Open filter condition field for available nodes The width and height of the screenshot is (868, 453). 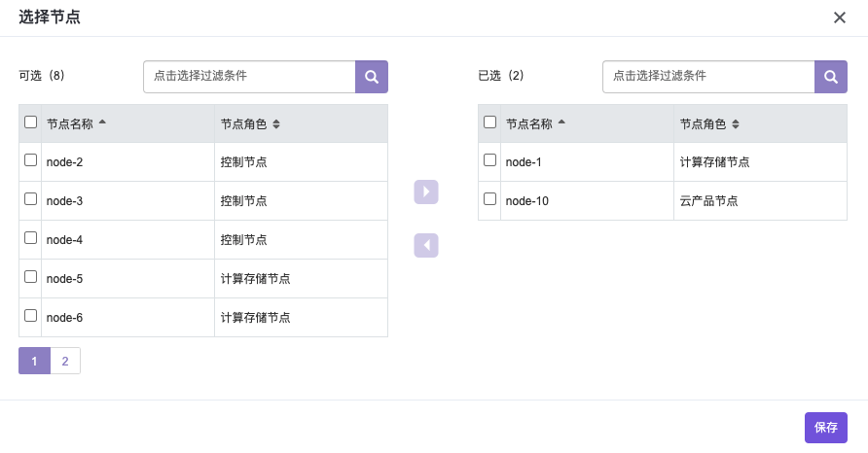249,77
